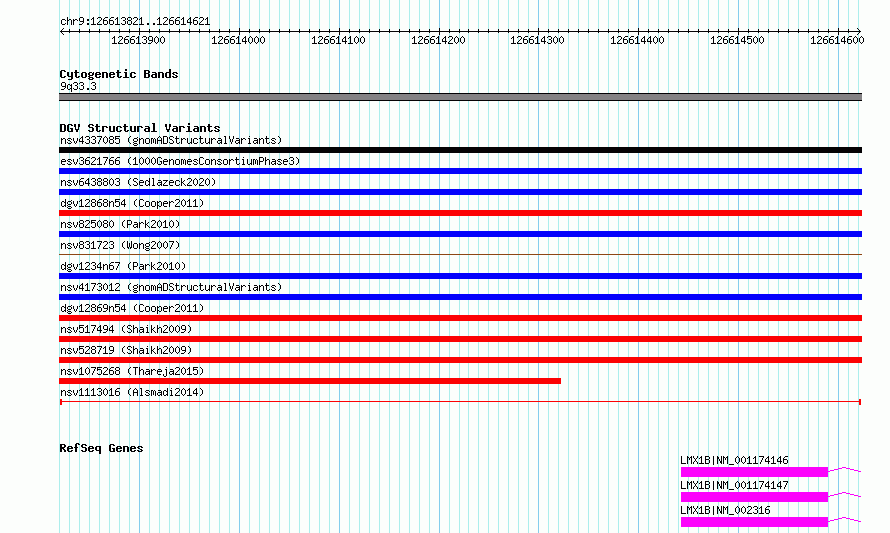The image size is (890, 533).
Task: Click the nsv517494 (Shaikh2009) label
Action: (x=126, y=329)
